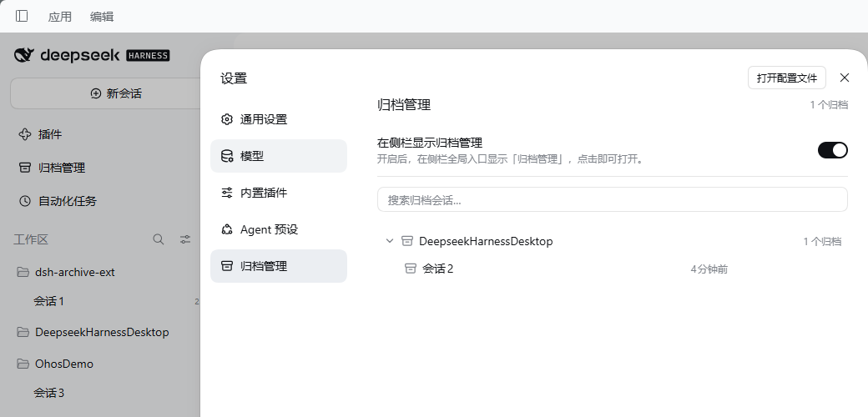
Task: Click the 在侧栏显示归档管理 label
Action: coord(430,143)
